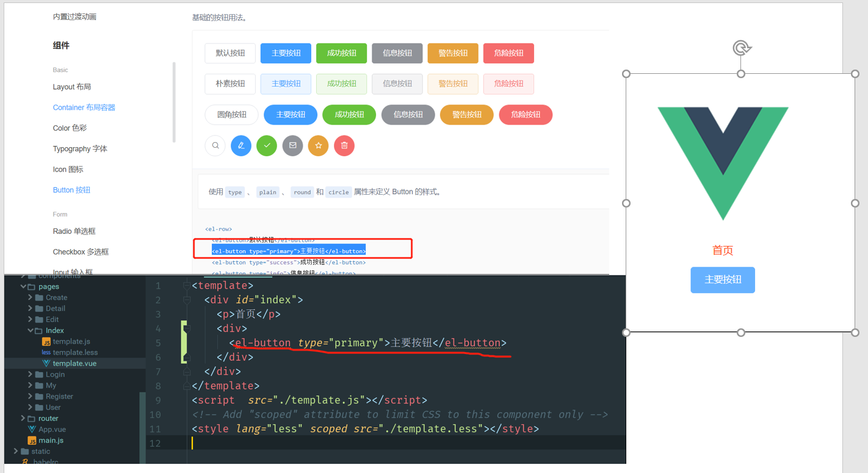This screenshot has height=473, width=868.
Task: Expand the router folder arrow
Action: click(23, 419)
